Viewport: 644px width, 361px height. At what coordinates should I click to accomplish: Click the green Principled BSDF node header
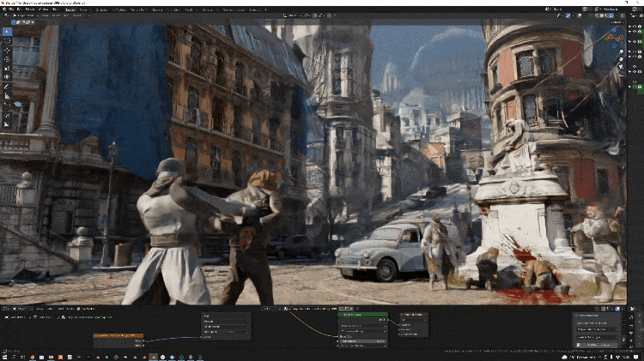(362, 315)
